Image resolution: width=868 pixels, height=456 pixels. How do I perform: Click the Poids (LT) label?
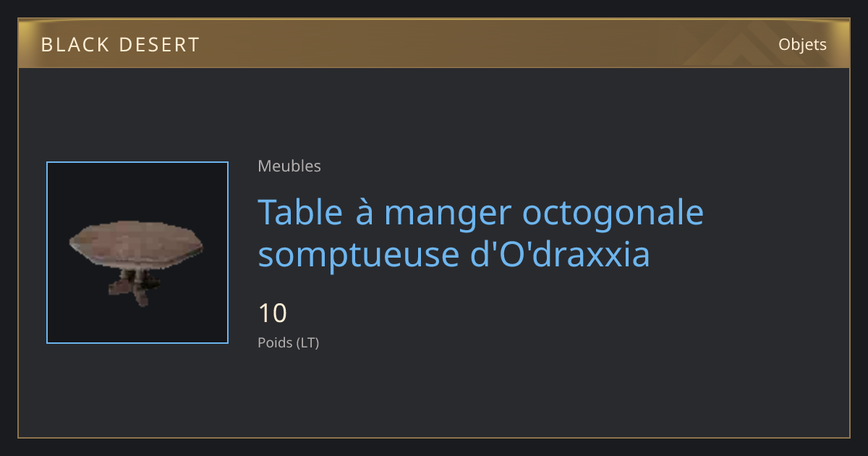click(x=289, y=342)
